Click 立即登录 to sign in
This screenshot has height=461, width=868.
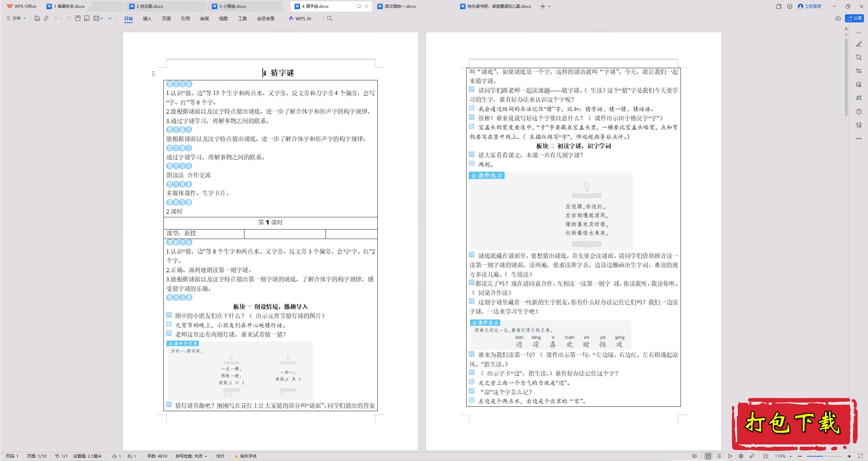click(x=810, y=6)
